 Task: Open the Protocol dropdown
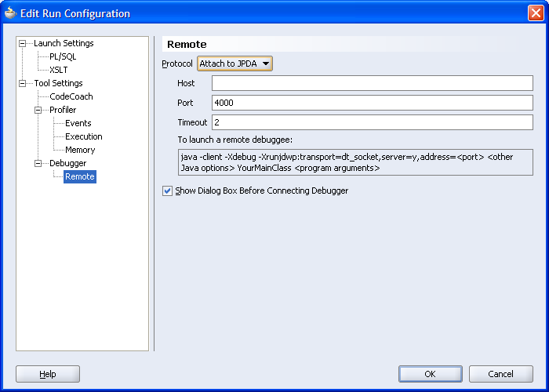[x=235, y=64]
